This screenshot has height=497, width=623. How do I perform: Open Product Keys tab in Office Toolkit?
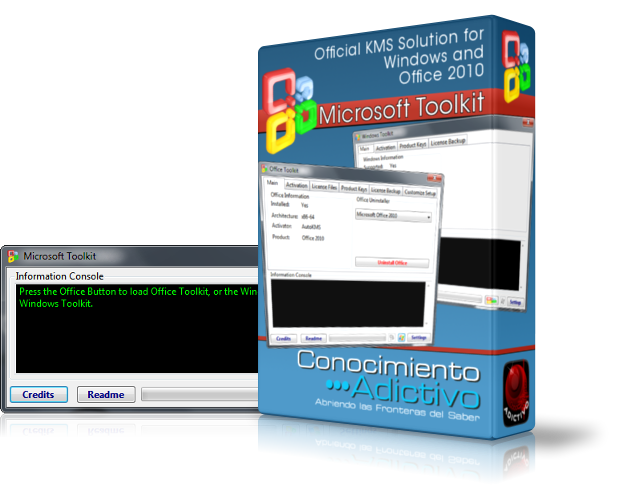(x=354, y=189)
